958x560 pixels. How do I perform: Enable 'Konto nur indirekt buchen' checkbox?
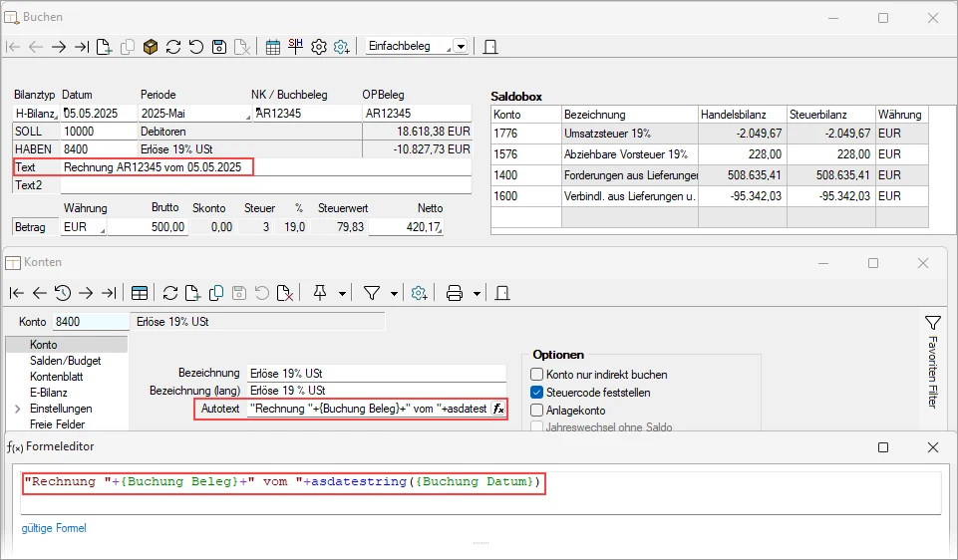[x=537, y=375]
